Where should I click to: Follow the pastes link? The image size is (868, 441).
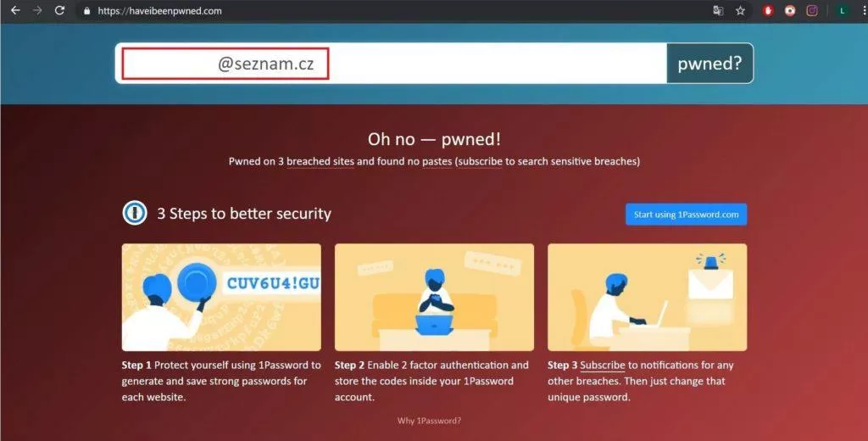(x=437, y=162)
